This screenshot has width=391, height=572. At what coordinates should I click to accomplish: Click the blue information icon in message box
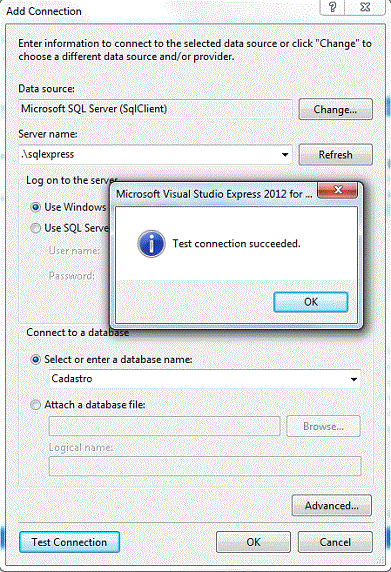tap(151, 244)
